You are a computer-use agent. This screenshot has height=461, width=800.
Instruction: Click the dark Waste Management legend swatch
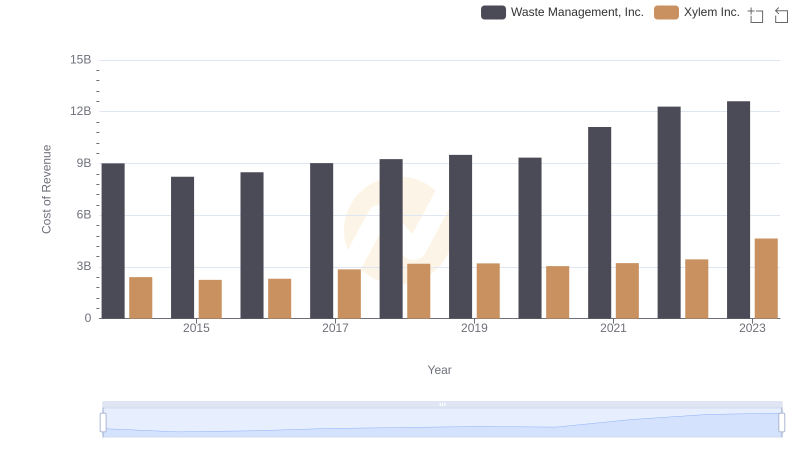(x=493, y=12)
